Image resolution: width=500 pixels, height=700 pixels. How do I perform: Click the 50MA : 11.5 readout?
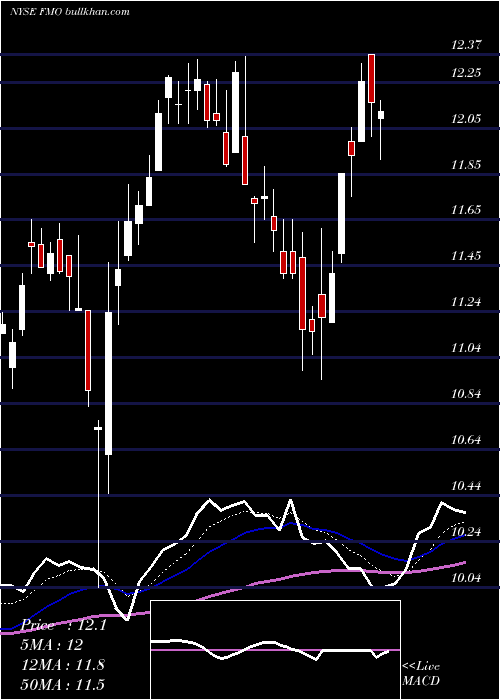(62, 684)
